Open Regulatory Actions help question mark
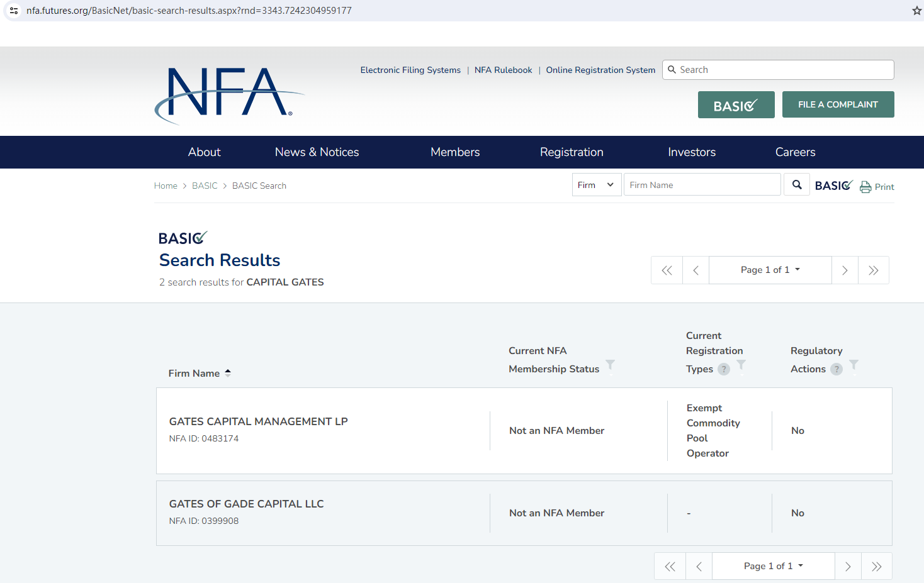The width and height of the screenshot is (924, 583). click(x=836, y=369)
